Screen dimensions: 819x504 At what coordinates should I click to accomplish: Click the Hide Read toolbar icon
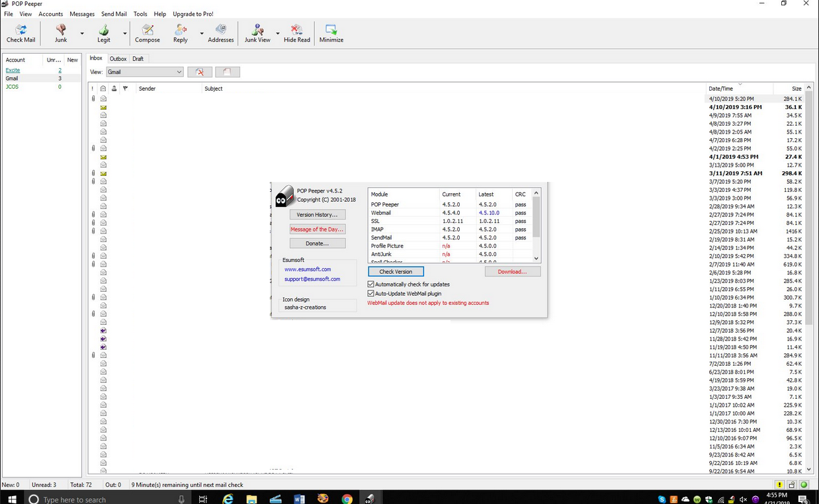(x=297, y=33)
